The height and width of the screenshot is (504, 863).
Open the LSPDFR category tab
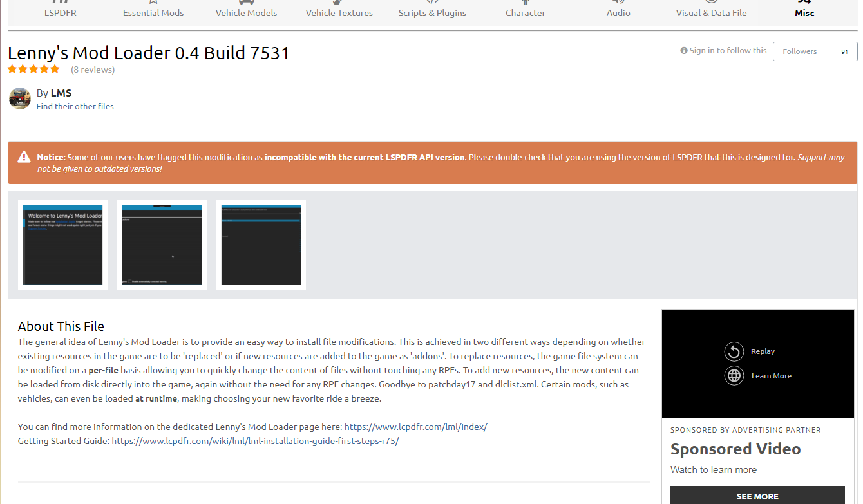pyautogui.click(x=61, y=12)
